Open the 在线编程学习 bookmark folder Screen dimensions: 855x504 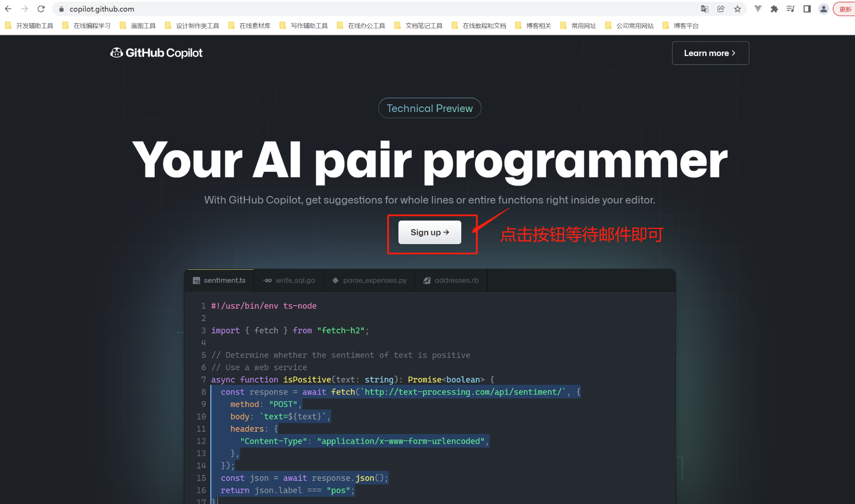[86, 26]
